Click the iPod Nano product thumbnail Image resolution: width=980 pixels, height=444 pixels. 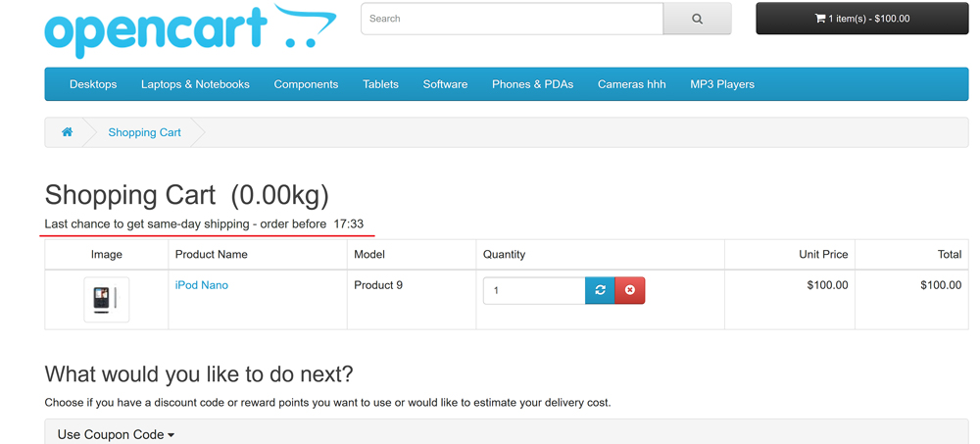[106, 299]
